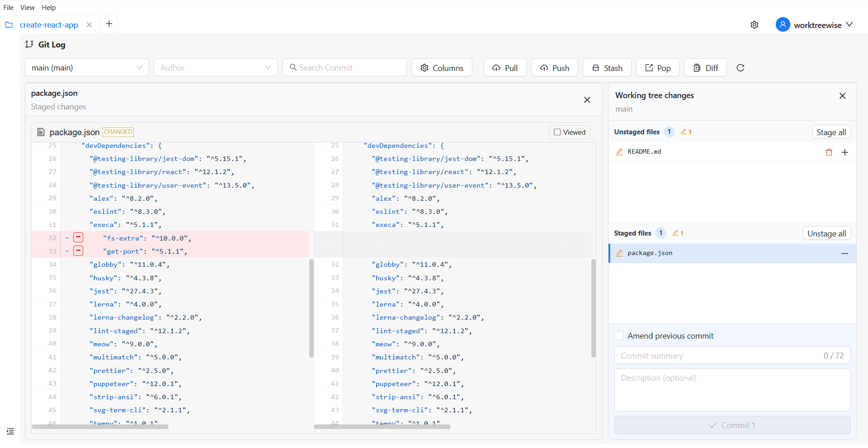
Task: Open the File menu
Action: coord(9,7)
